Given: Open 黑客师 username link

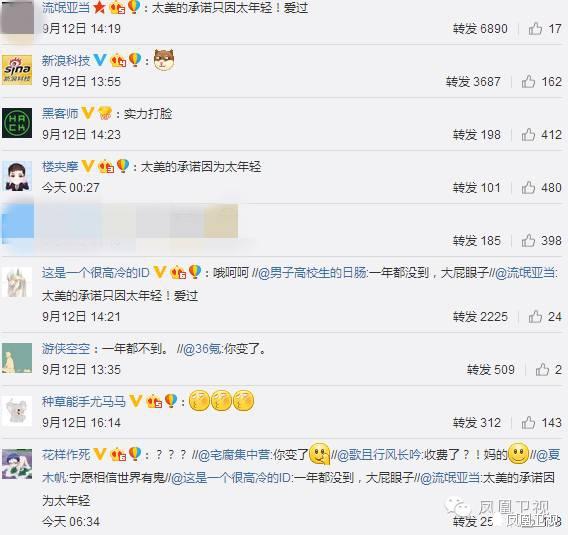Looking at the screenshot, I should (60, 113).
